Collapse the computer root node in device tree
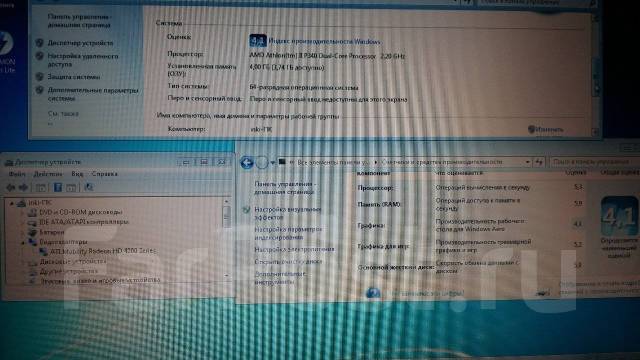 (x=12, y=203)
